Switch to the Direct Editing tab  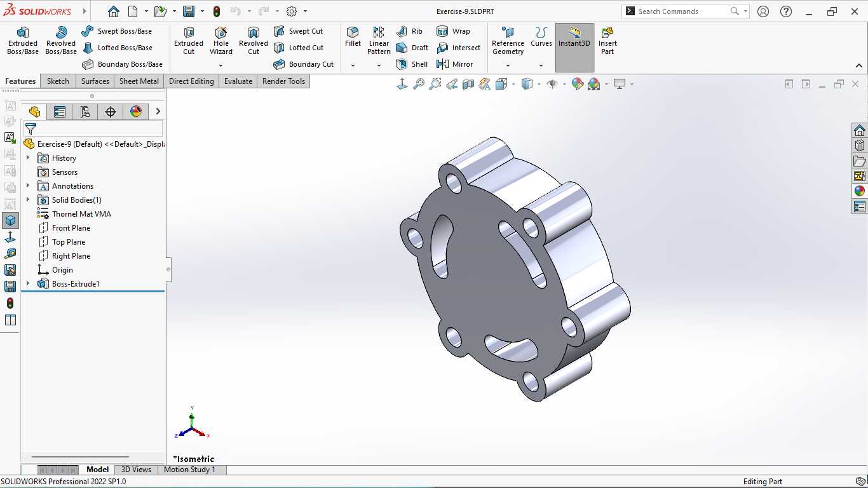click(x=191, y=81)
